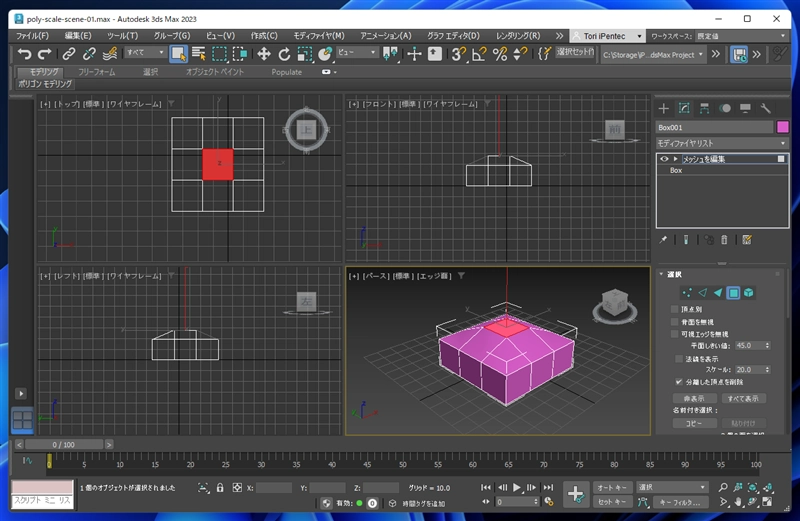Click the Box001 pink object color swatch
800x521 pixels.
[783, 127]
